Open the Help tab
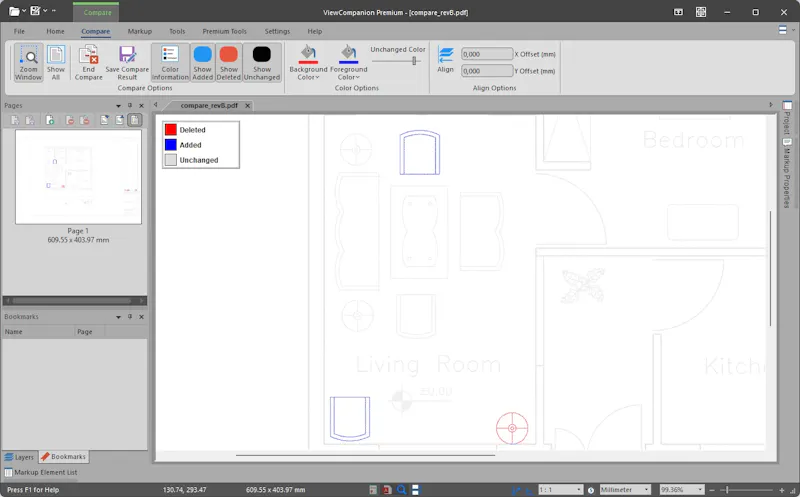The height and width of the screenshot is (497, 800). tap(314, 31)
